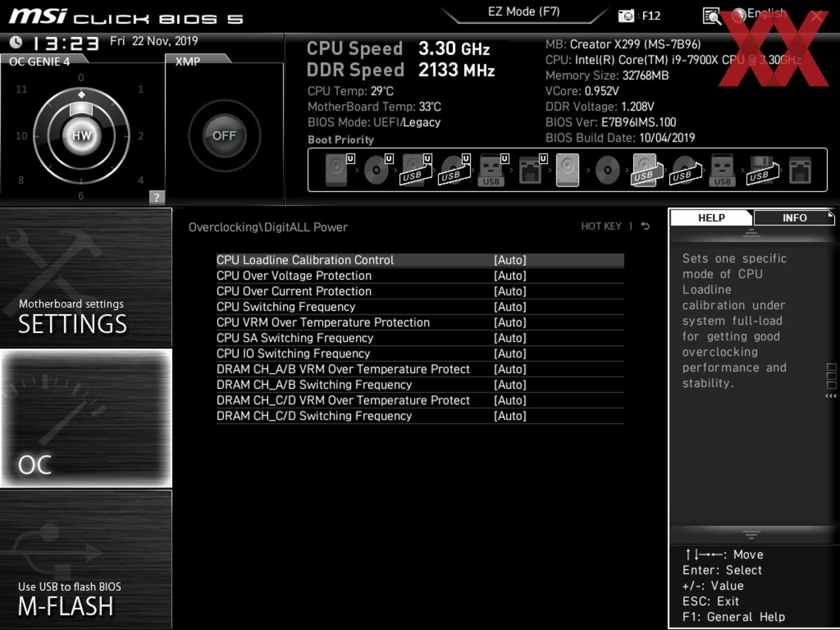
Task: Switch to the HELP tab
Action: (711, 218)
